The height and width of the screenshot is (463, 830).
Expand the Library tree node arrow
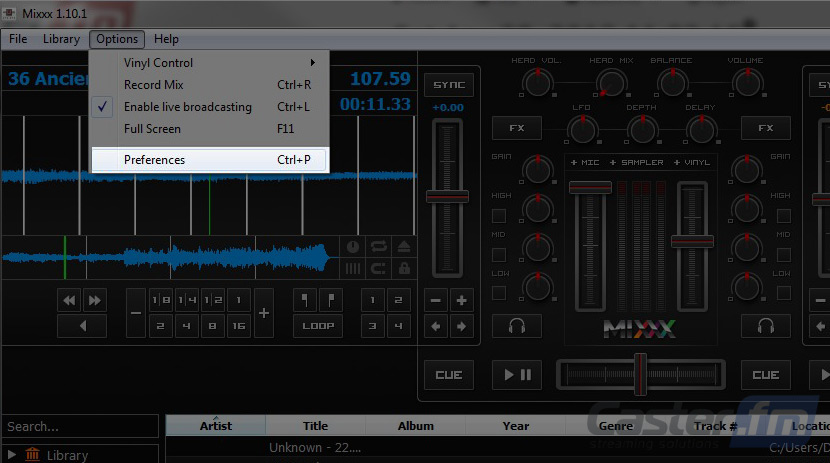tap(11, 455)
